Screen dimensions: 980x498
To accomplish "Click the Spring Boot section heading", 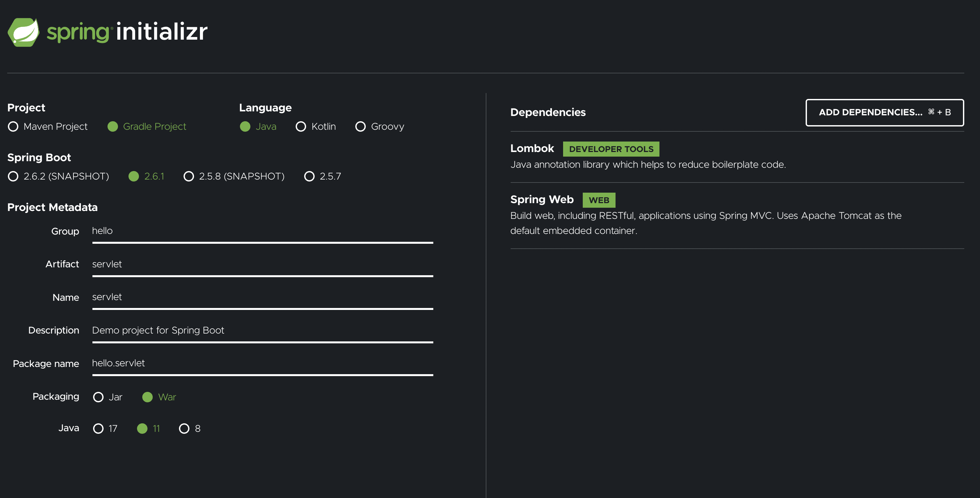I will [x=39, y=158].
